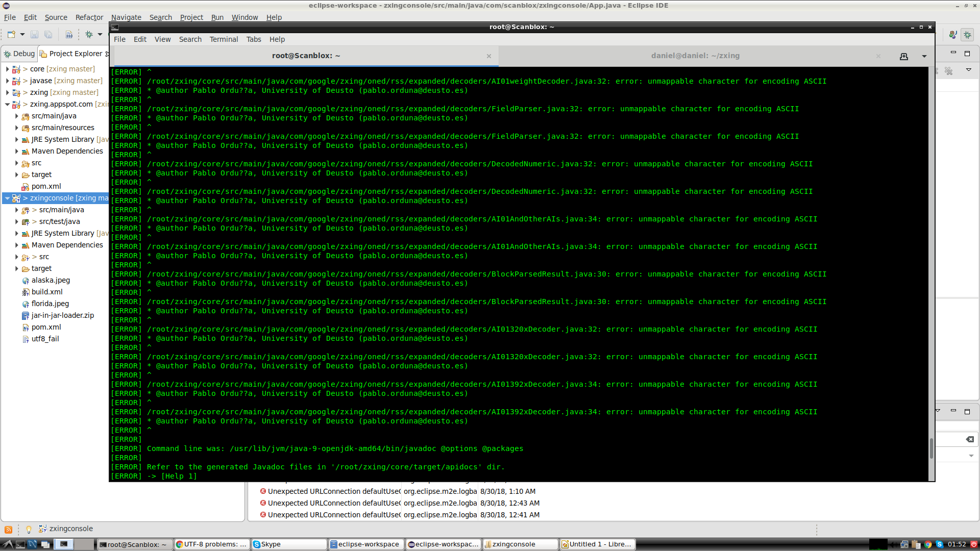Switch to the daniel@daniel:~/zxing terminal tab
The height and width of the screenshot is (551, 980).
pos(695,56)
